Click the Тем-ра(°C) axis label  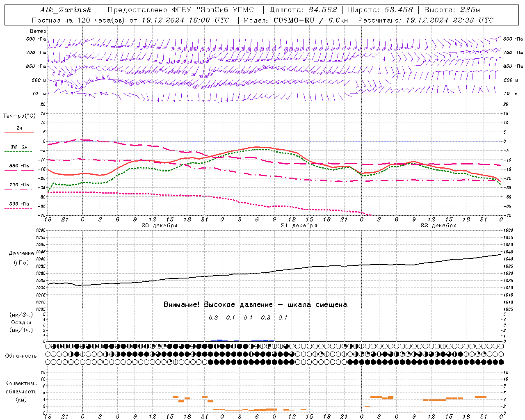[x=19, y=116]
